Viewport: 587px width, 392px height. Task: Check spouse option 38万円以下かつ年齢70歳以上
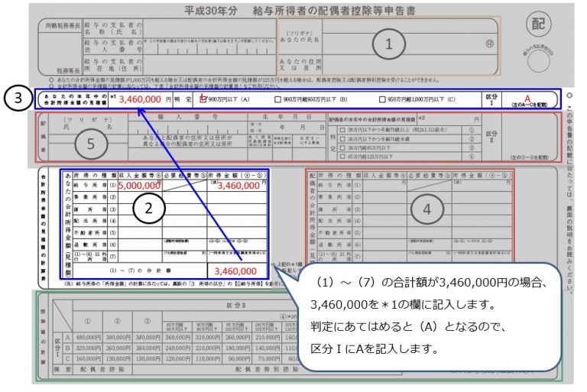[342, 130]
